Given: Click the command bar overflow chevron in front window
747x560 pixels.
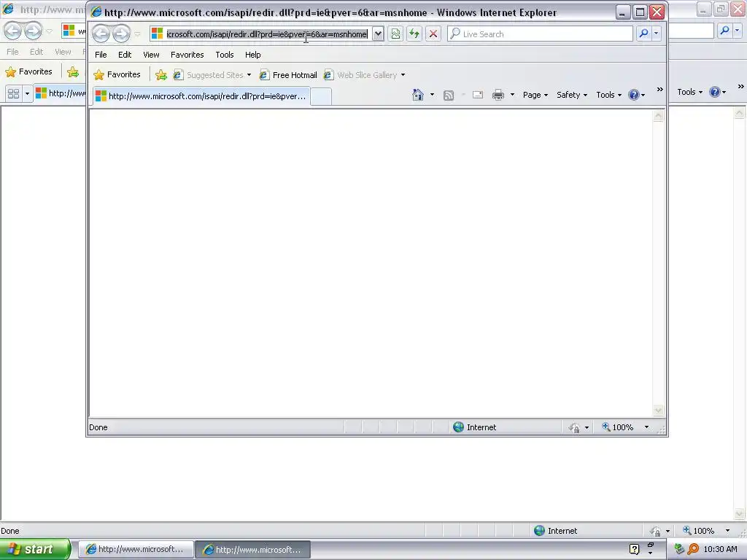Looking at the screenshot, I should click(659, 90).
